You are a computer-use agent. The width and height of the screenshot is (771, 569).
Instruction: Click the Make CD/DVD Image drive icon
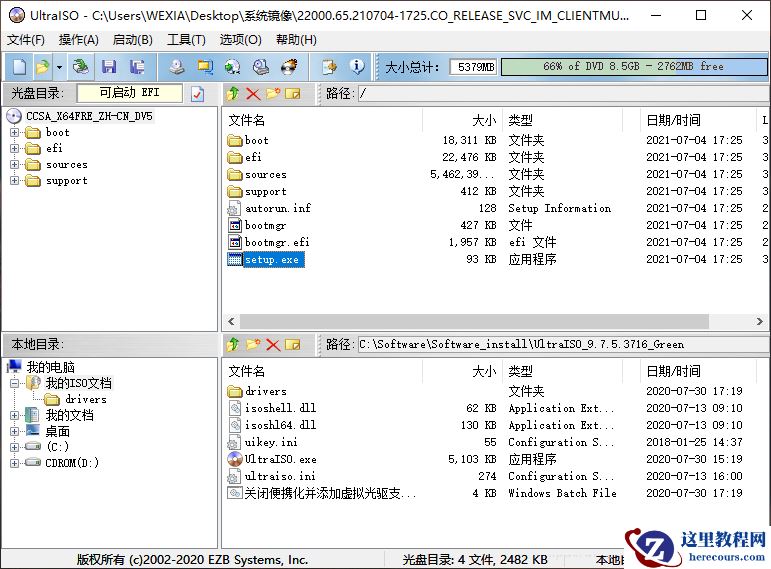(x=177, y=66)
